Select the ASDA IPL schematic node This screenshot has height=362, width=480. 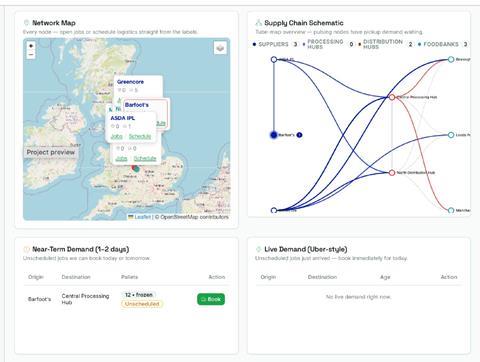click(274, 59)
